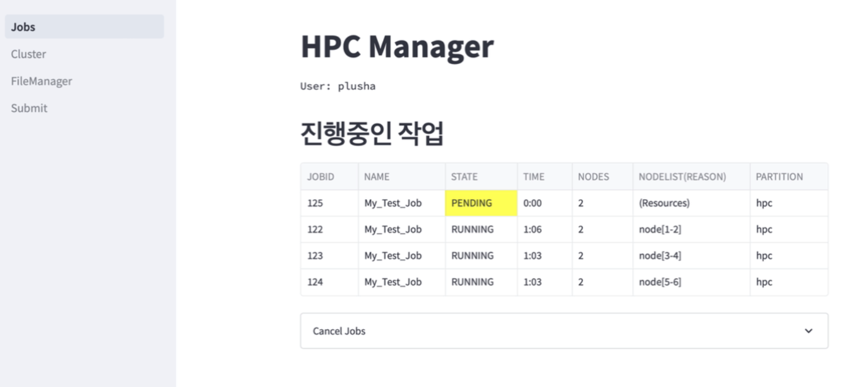The width and height of the screenshot is (868, 387).
Task: Expand the Cancel Jobs section label
Action: coord(339,331)
